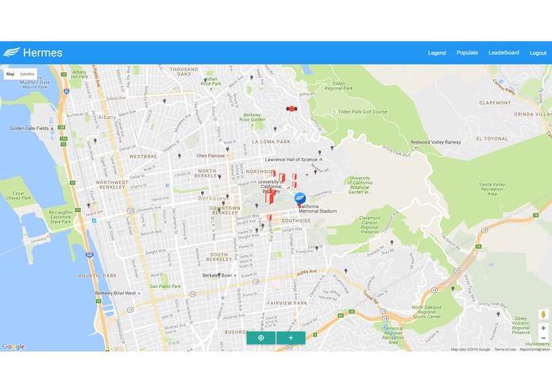Click Claremont Canyon Regional Preserve label

point(369,225)
